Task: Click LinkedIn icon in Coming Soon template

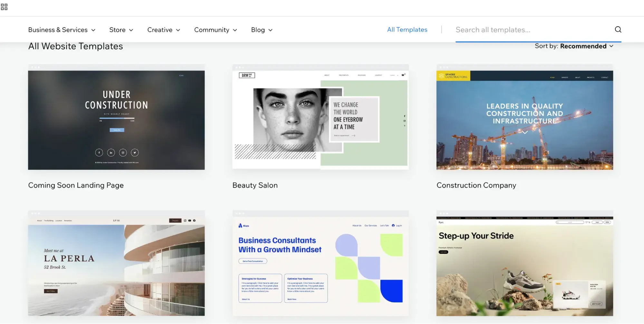Action: 111,153
